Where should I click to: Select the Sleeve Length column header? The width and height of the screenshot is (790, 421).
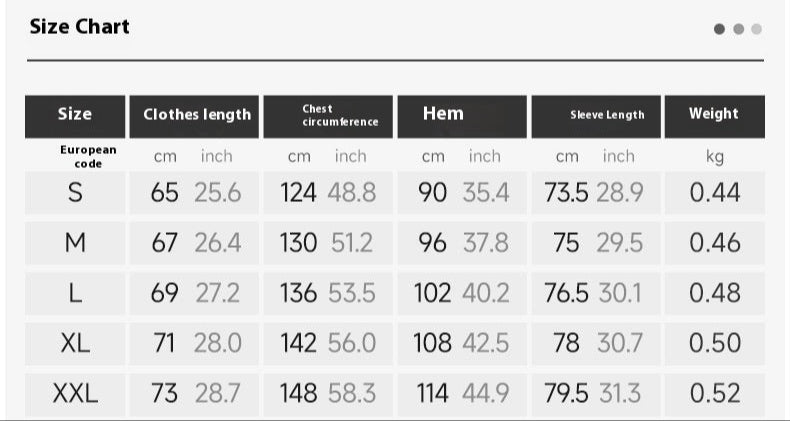[607, 115]
